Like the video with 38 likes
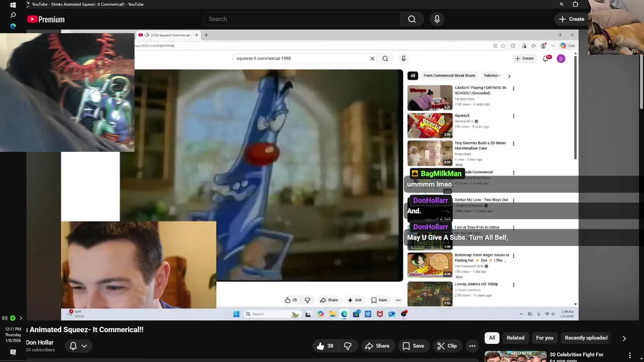This screenshot has width=644, height=362. click(x=325, y=346)
